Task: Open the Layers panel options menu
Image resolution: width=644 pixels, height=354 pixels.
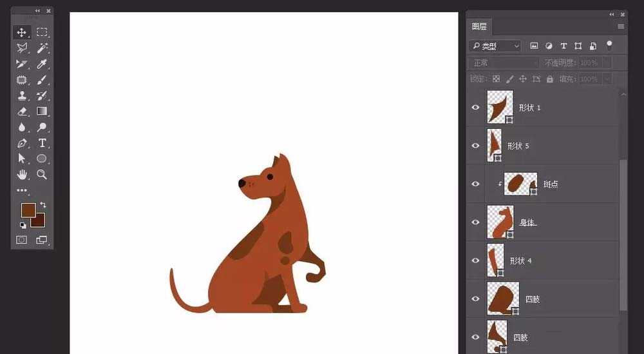Action: [x=621, y=26]
